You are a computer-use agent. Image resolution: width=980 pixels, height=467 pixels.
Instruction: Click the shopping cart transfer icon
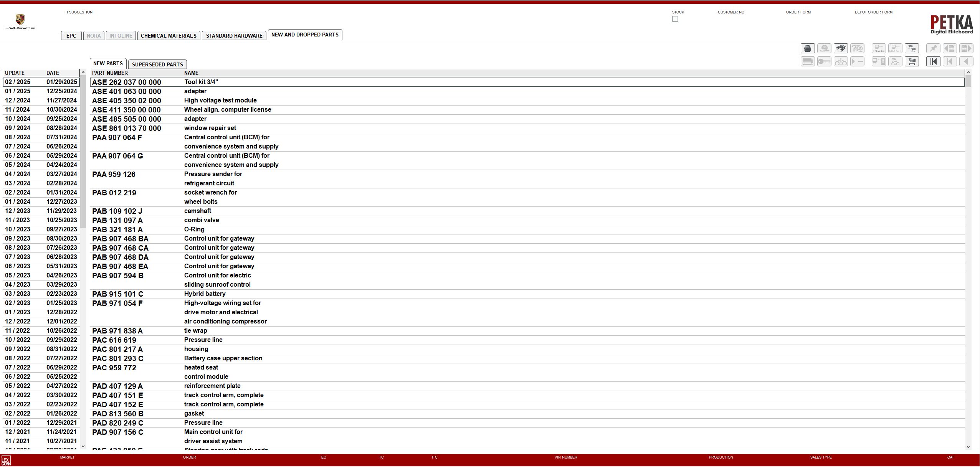(x=912, y=48)
